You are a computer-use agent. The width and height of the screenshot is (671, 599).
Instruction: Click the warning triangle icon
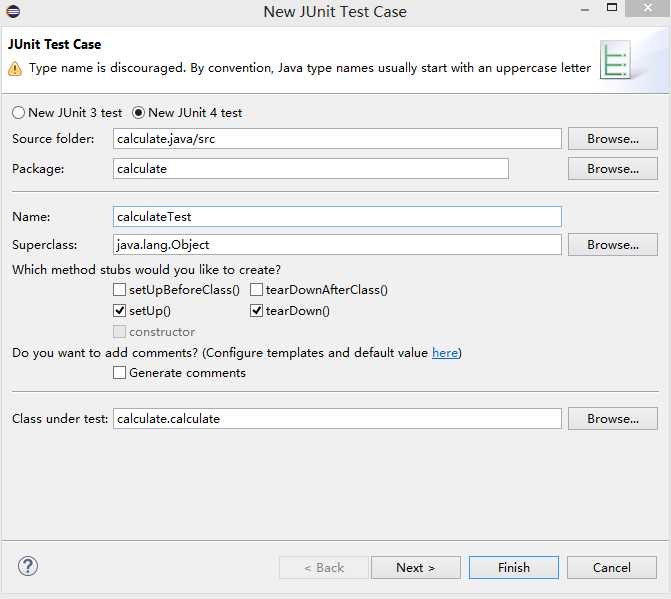tap(15, 69)
